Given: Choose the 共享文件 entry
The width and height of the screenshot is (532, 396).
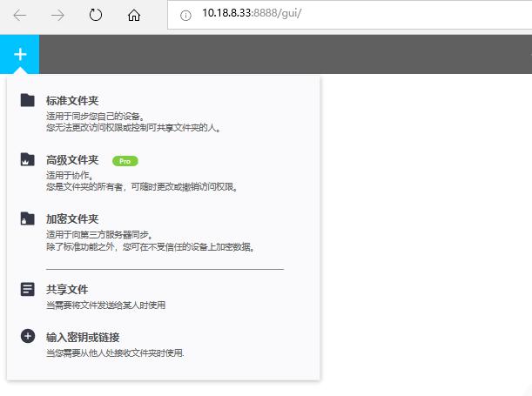Looking at the screenshot, I should tap(67, 289).
